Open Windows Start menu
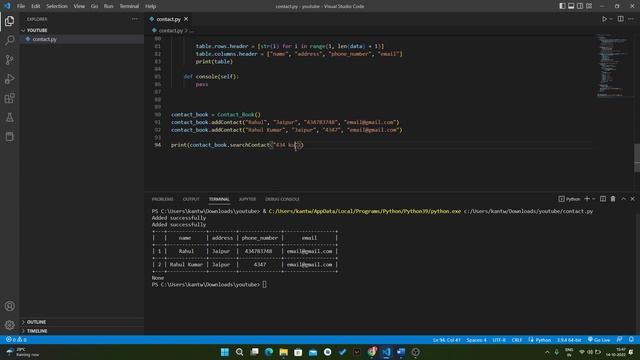Viewport: 640px width, 360px height. click(x=224, y=352)
